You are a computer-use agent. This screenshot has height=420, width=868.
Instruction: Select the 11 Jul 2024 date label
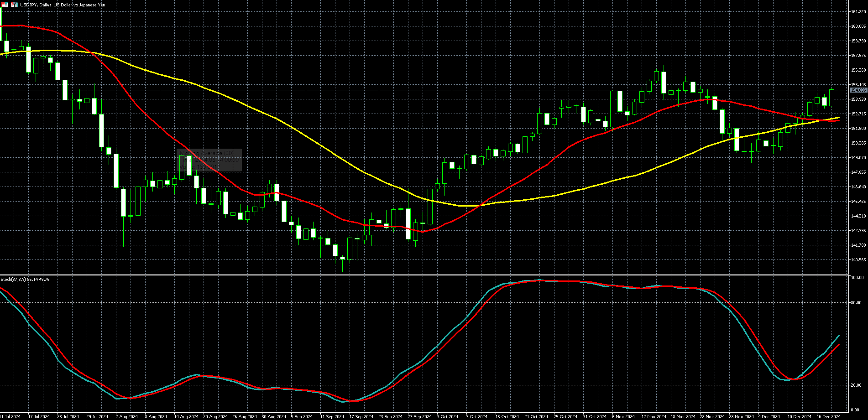pyautogui.click(x=10, y=416)
